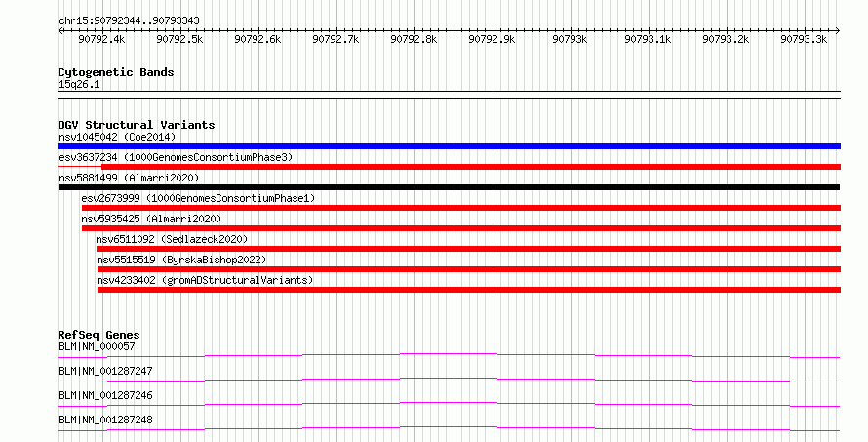The width and height of the screenshot is (868, 442).
Task: Click the 90792.9k ruler tick label
Action: (493, 39)
